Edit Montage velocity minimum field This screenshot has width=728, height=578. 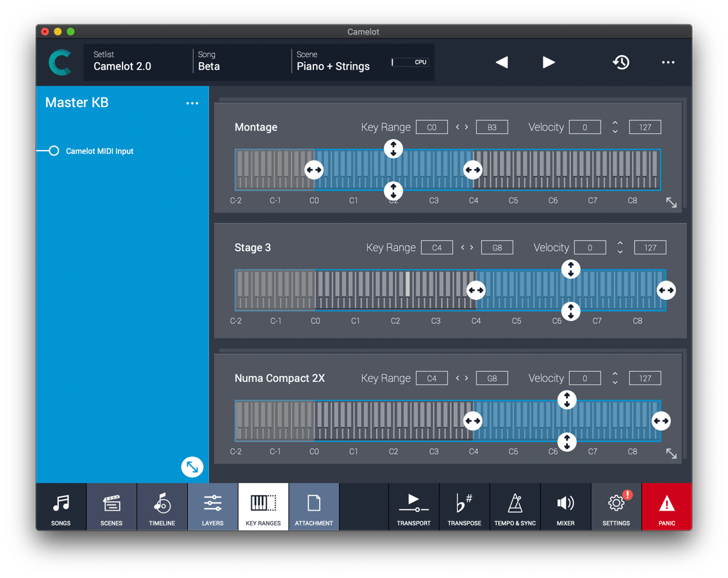[x=585, y=128]
